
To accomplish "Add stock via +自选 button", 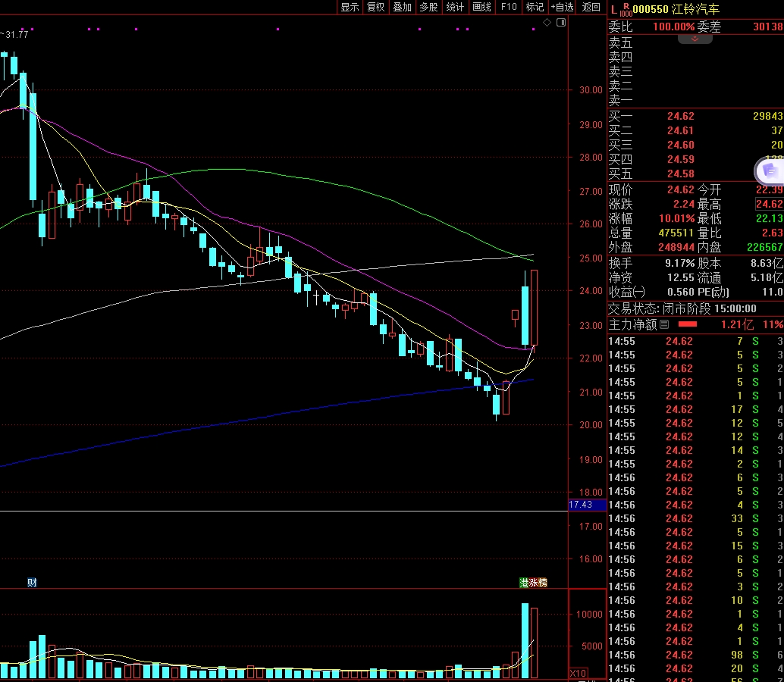I will [562, 7].
